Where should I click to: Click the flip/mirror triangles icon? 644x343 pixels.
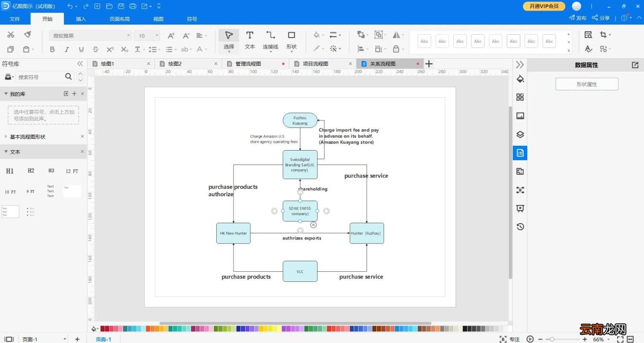coord(396,35)
